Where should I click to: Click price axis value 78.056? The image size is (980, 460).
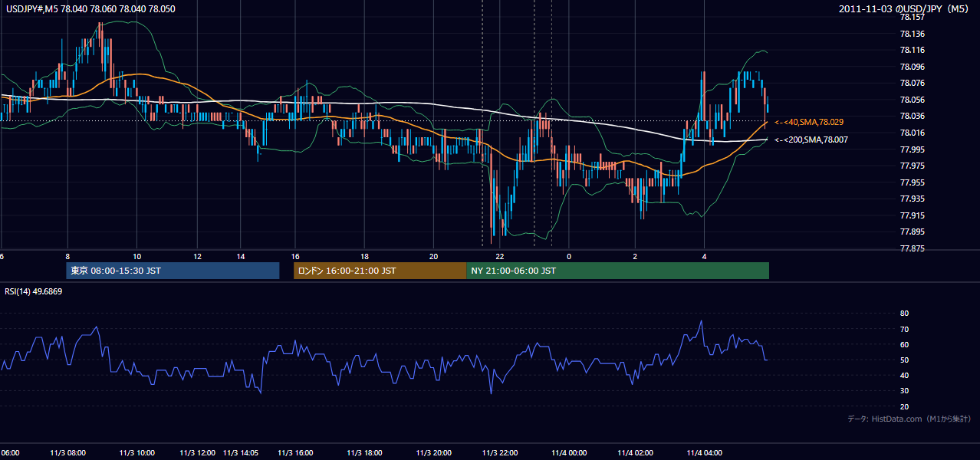(912, 100)
